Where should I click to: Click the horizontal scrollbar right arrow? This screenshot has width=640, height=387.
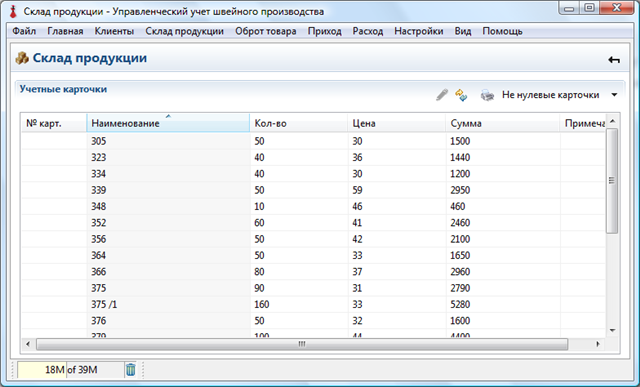(598, 344)
